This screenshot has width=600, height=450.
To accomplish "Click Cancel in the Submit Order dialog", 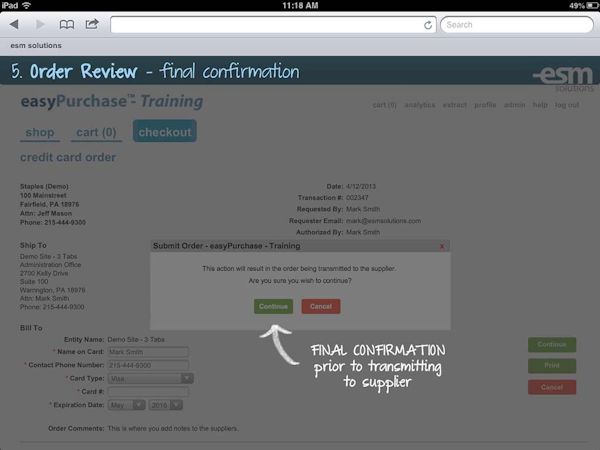I will [x=321, y=307].
